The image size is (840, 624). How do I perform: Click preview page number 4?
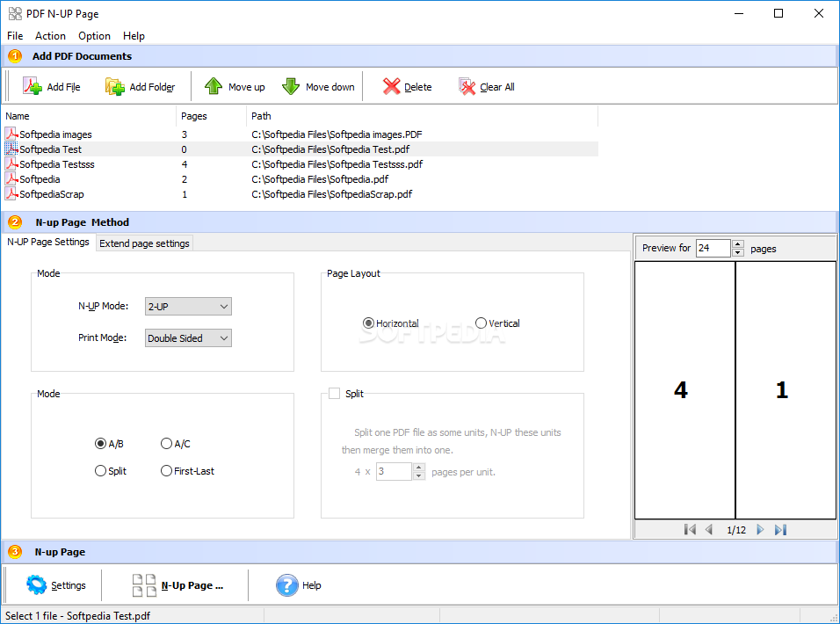coord(681,389)
